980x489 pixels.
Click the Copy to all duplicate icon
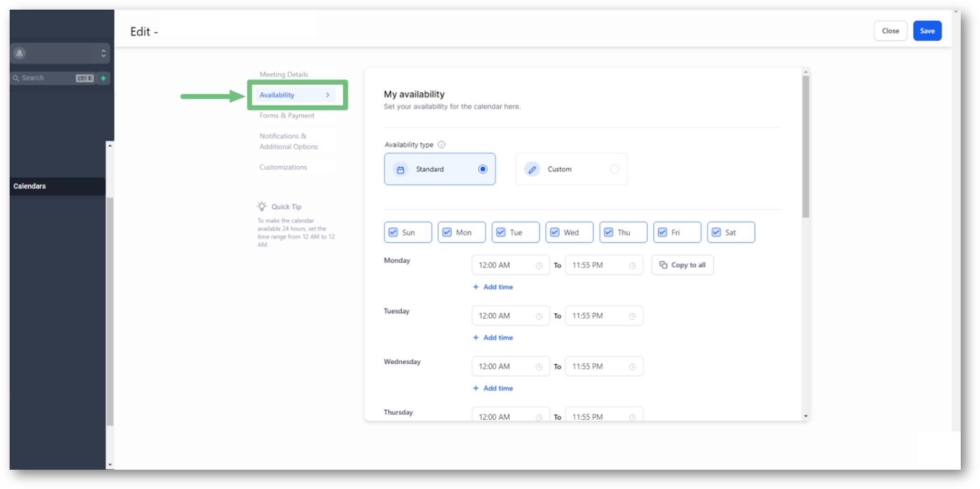(663, 265)
